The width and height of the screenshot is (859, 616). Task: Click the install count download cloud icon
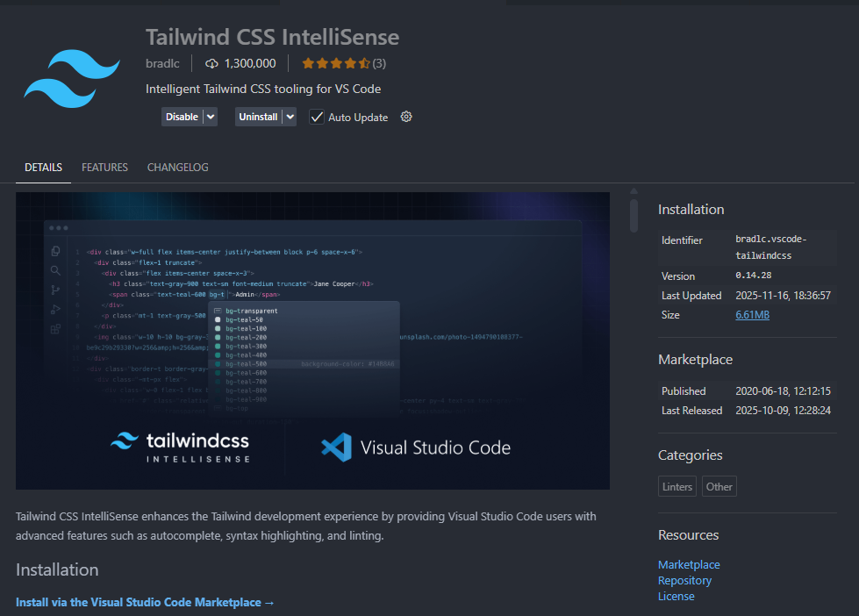coord(211,63)
